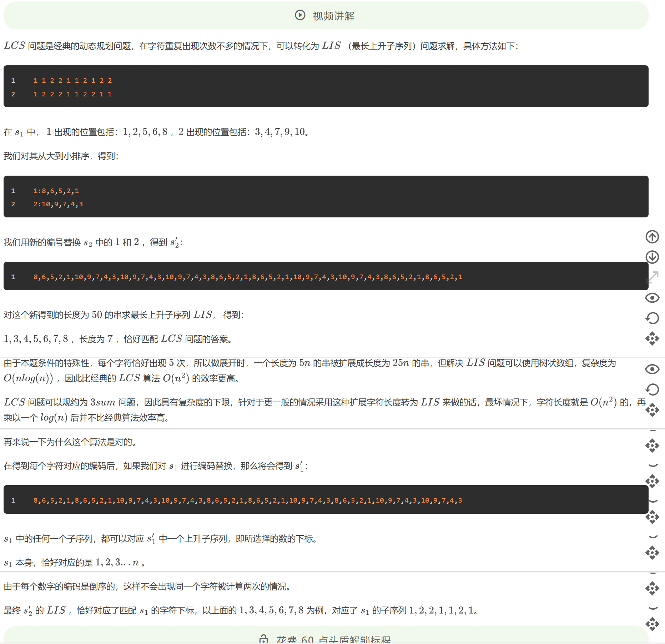Click the s2' code line ending in 8,6,5,2,1
The height and width of the screenshot is (644, 665).
[x=248, y=277]
